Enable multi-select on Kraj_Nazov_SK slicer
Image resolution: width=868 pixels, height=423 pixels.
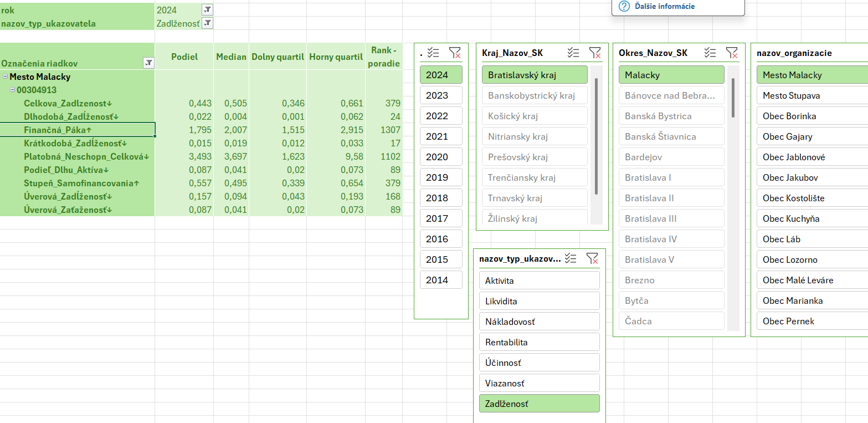pos(573,53)
